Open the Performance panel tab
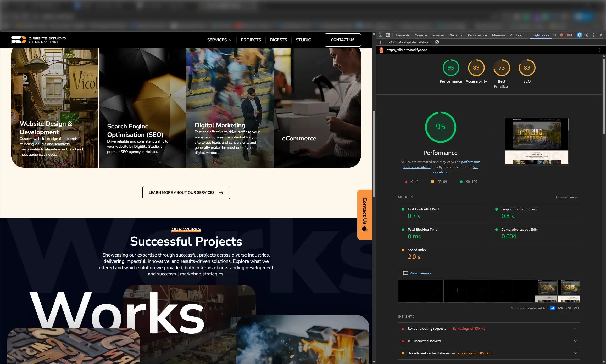 [x=477, y=35]
